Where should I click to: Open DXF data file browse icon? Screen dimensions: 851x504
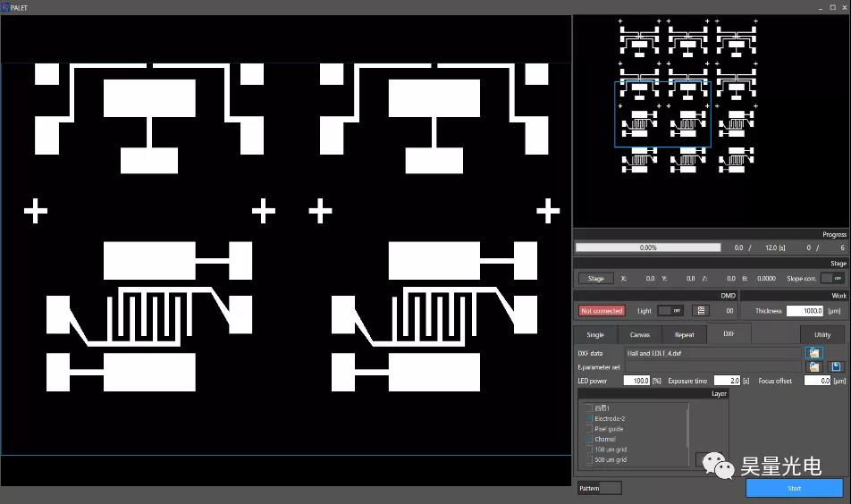814,353
